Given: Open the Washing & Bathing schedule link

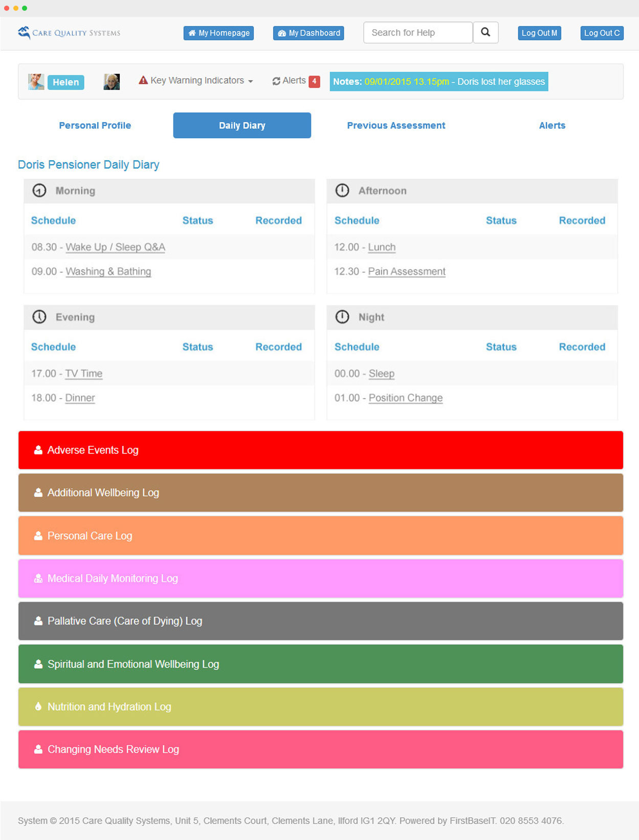Looking at the screenshot, I should click(x=108, y=271).
